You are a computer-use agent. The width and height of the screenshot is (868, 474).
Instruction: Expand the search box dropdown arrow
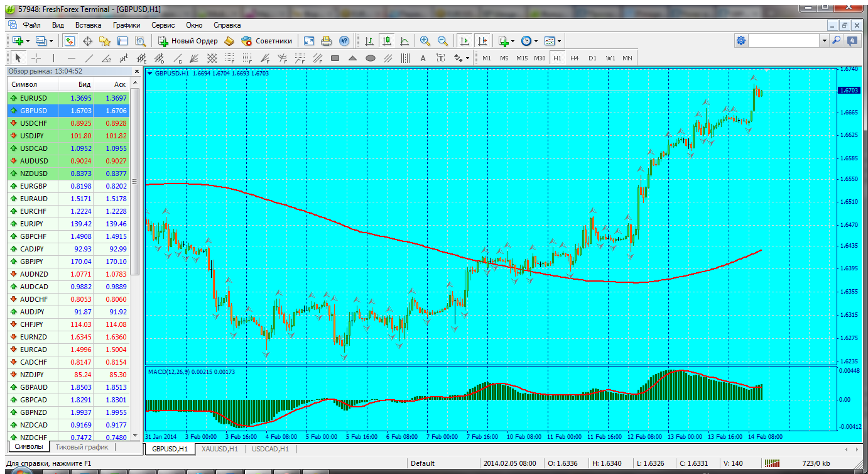[x=825, y=40]
